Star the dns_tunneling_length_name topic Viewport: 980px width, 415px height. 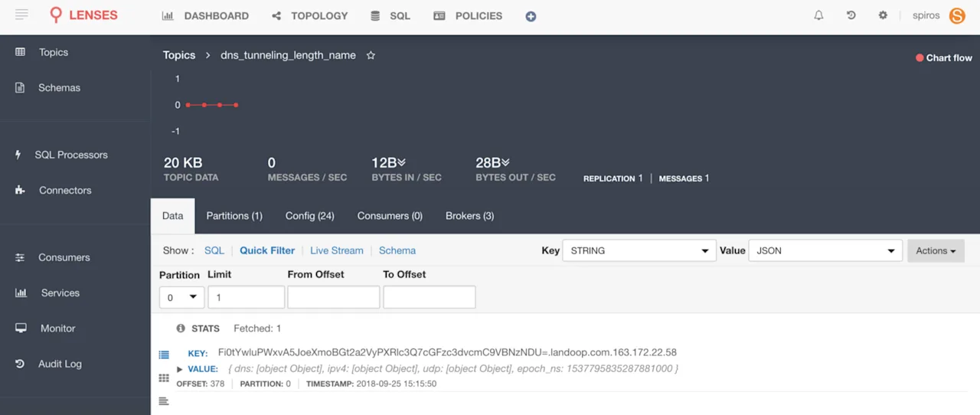pyautogui.click(x=371, y=55)
